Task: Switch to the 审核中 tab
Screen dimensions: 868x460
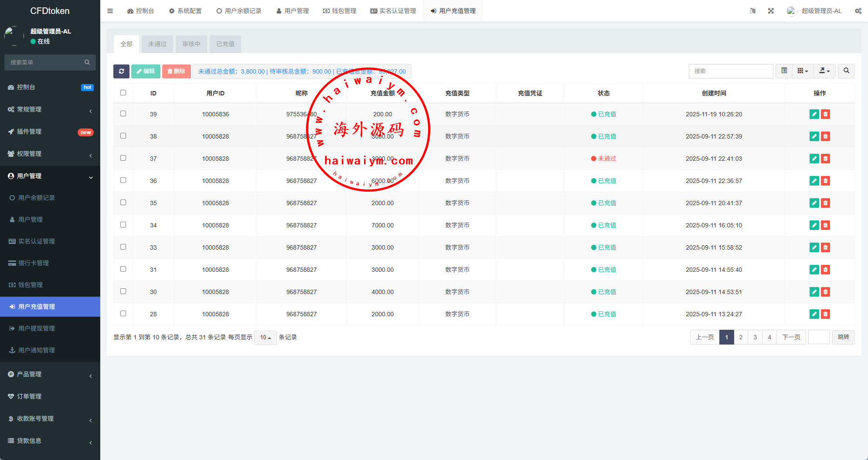Action: (191, 44)
